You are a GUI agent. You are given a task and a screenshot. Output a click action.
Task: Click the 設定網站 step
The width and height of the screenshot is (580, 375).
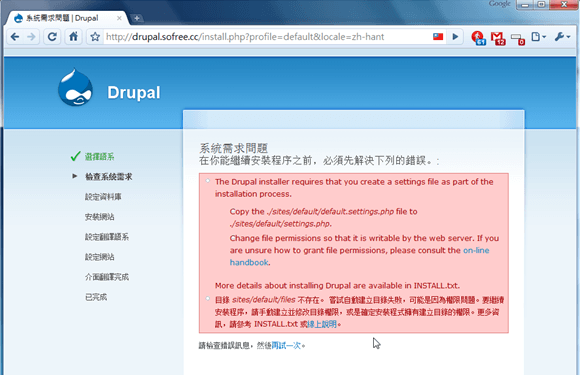point(99,257)
